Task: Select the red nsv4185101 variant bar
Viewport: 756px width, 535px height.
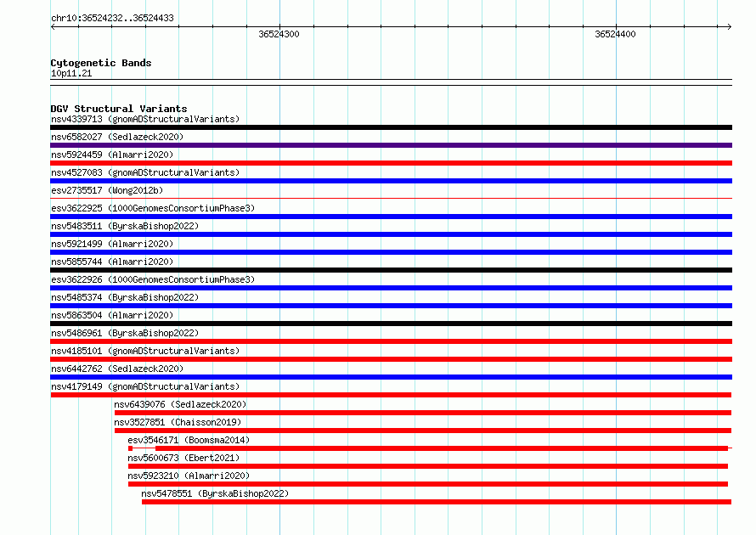Action: (x=391, y=359)
